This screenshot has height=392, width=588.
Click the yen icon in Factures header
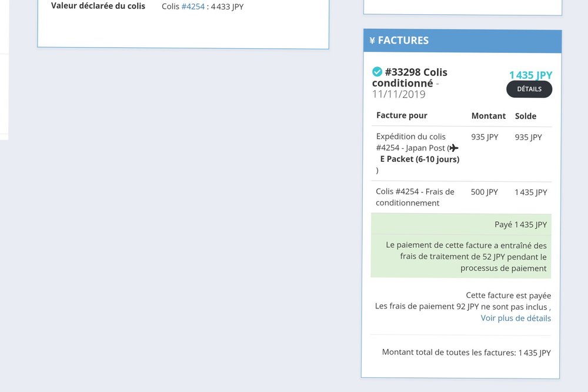372,41
